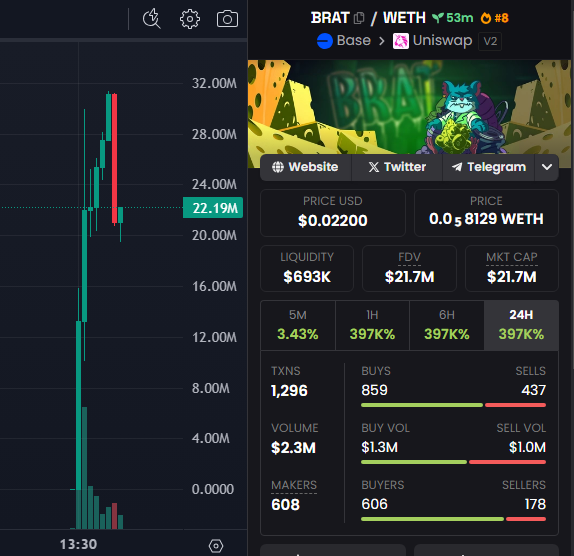
Task: Open the project Telegram link
Action: click(488, 167)
